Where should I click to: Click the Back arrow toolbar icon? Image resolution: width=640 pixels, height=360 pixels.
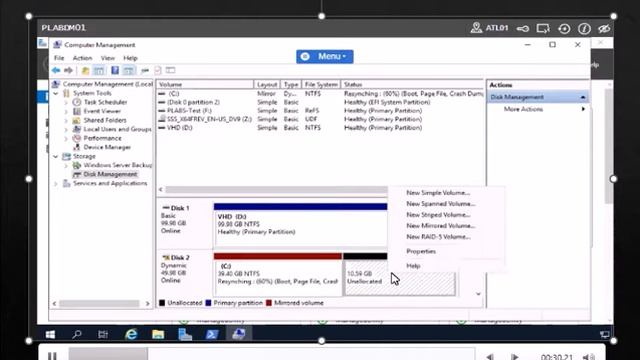pyautogui.click(x=56, y=70)
